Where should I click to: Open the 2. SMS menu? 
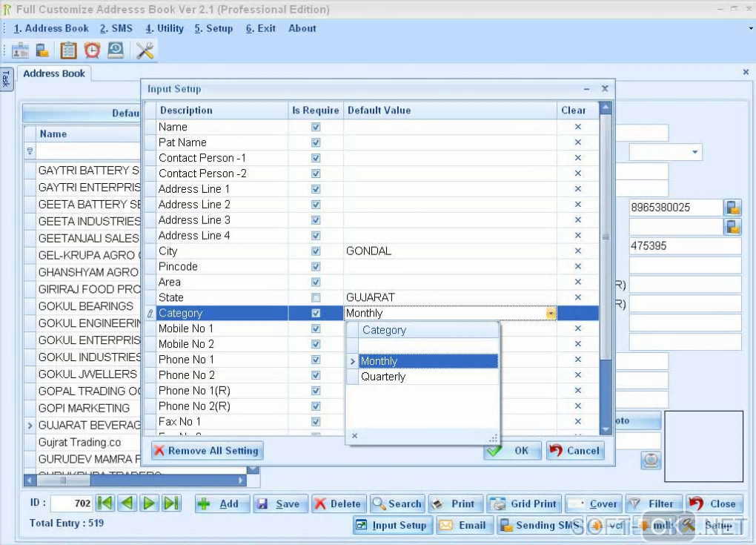coord(116,28)
